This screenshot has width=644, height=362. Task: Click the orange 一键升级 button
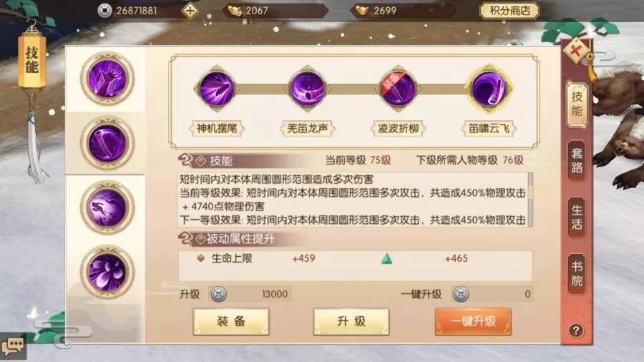[x=473, y=321]
